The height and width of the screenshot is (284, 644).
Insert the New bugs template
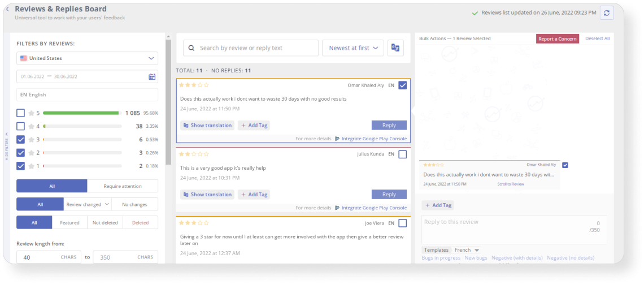point(476,257)
